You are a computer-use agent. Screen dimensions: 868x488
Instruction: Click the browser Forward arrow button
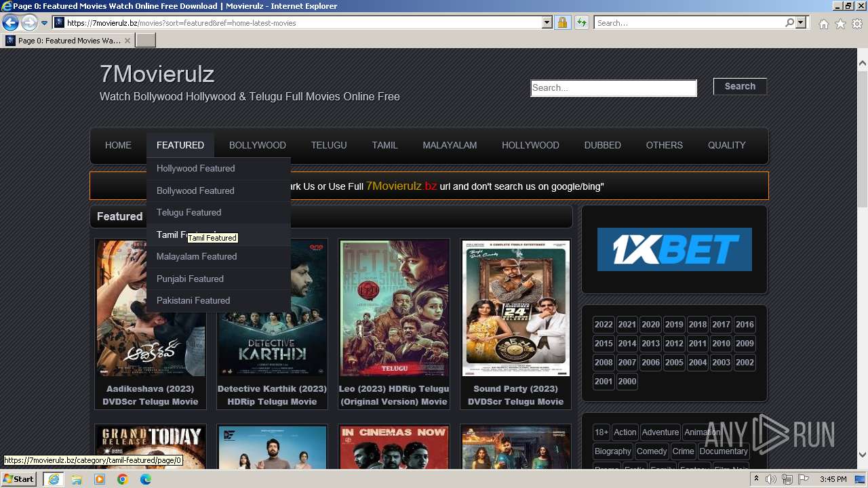click(29, 23)
